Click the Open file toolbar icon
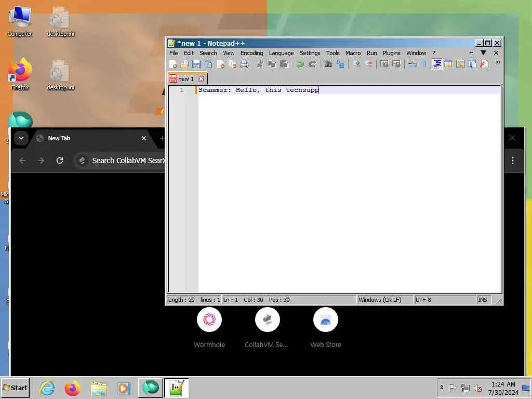The height and width of the screenshot is (399, 532). [184, 64]
